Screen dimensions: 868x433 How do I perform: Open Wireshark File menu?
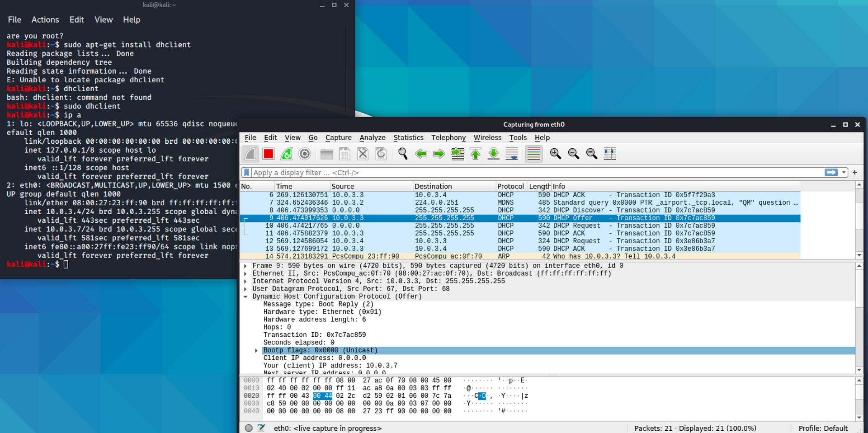[250, 137]
